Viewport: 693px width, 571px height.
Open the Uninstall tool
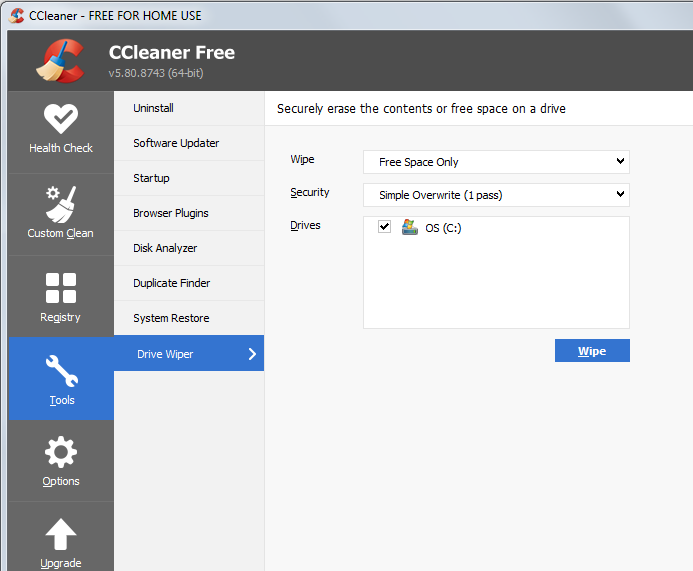[x=189, y=108]
